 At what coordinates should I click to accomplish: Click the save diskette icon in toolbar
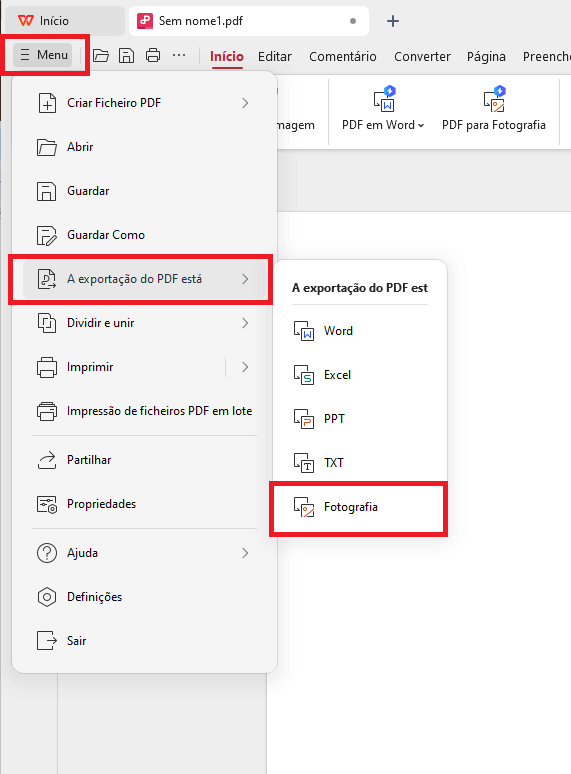126,56
